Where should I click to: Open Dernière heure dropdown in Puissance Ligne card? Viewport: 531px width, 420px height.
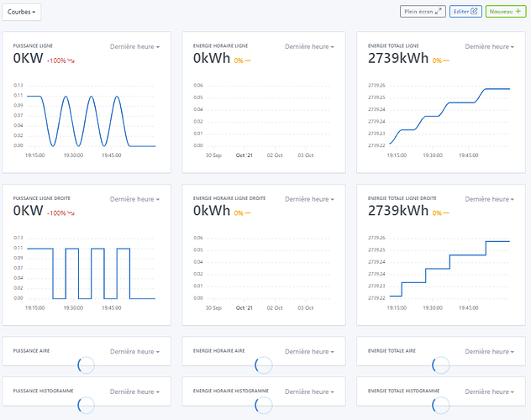(x=134, y=47)
